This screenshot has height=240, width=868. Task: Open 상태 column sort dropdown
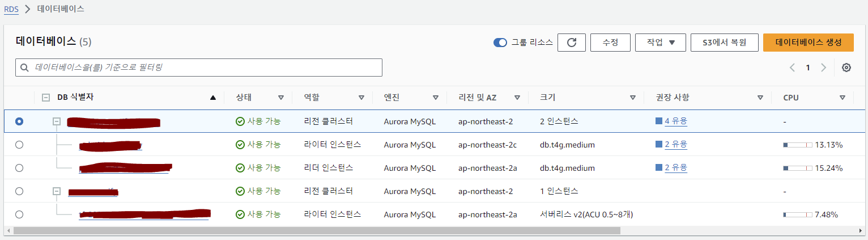(x=280, y=98)
